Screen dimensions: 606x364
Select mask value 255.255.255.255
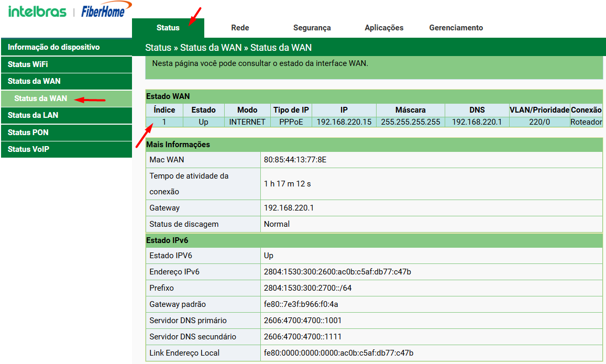411,122
